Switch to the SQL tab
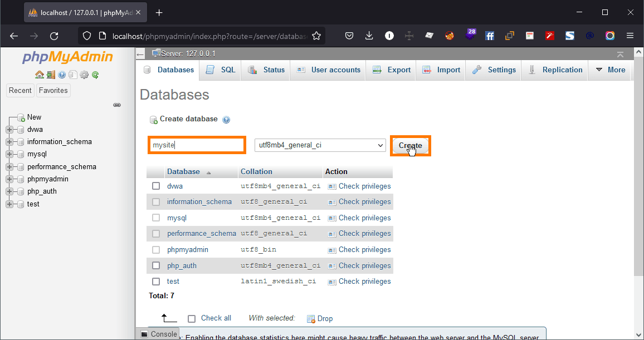Viewport: 644px width, 340px height. click(221, 70)
